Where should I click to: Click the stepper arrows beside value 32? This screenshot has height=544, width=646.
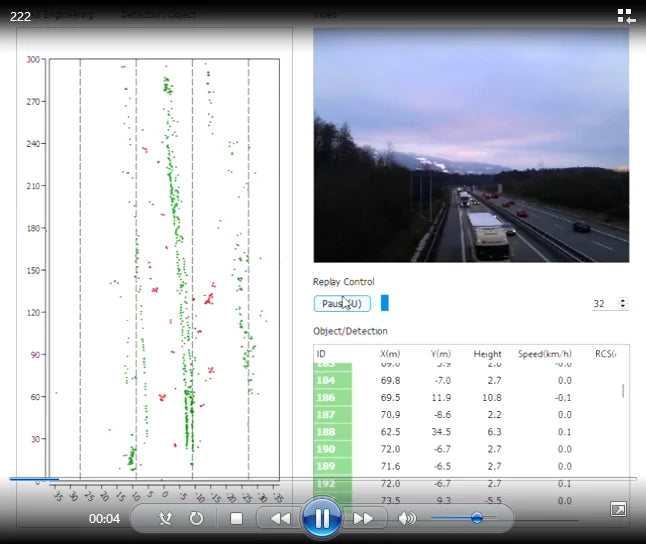[624, 303]
